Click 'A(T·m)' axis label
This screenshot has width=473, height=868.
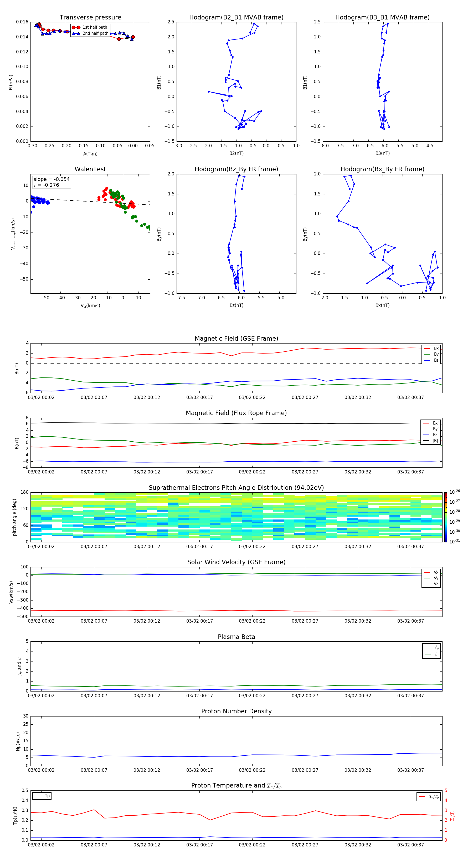[90, 154]
